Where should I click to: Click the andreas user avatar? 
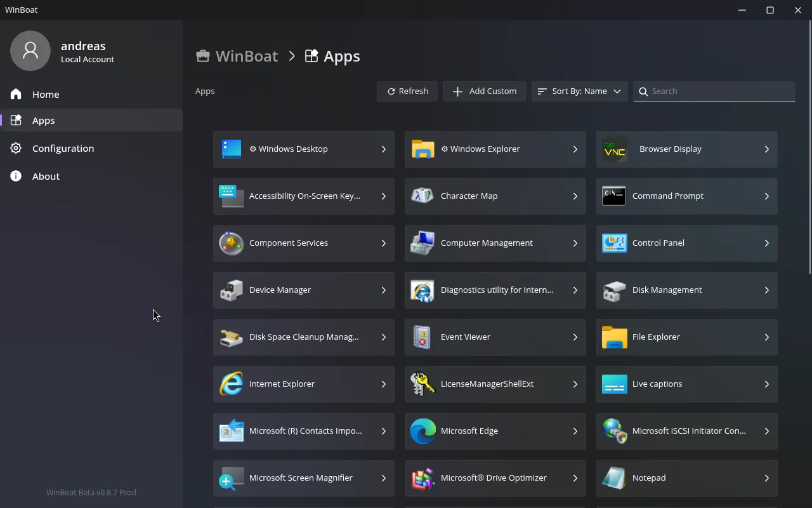tap(30, 51)
